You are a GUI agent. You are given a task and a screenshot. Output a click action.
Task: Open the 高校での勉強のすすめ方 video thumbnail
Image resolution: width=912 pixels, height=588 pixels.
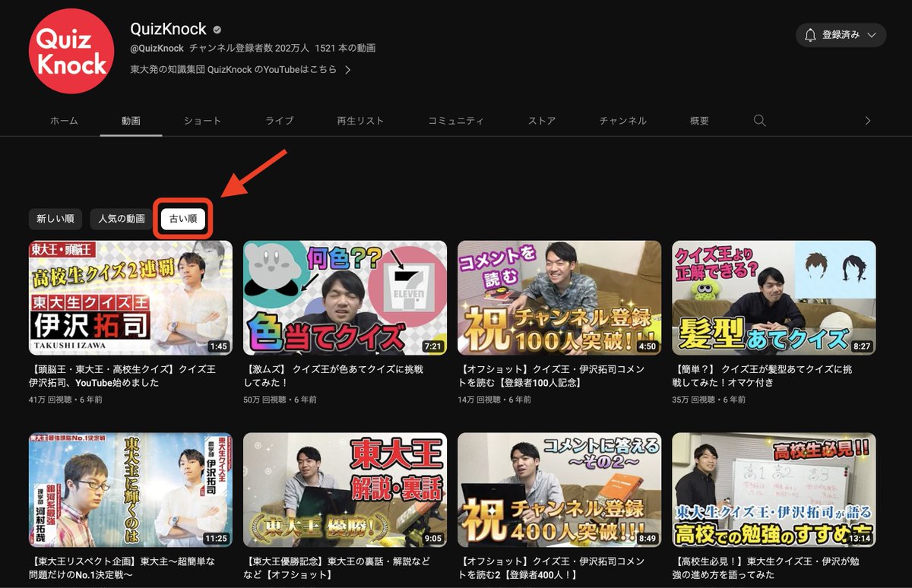point(774,490)
